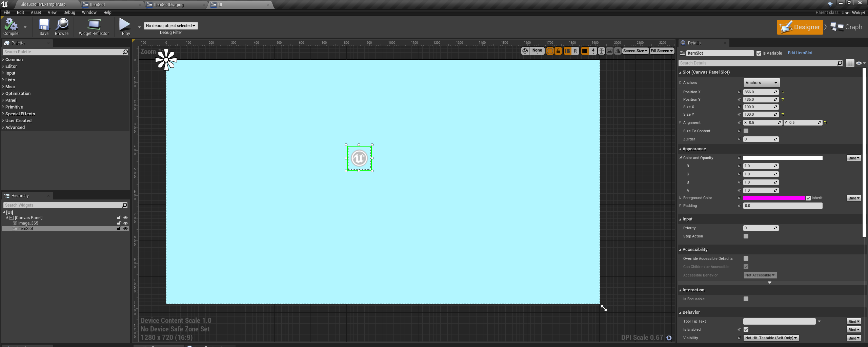
Task: Toggle grid snapping icon
Action: pyautogui.click(x=584, y=51)
